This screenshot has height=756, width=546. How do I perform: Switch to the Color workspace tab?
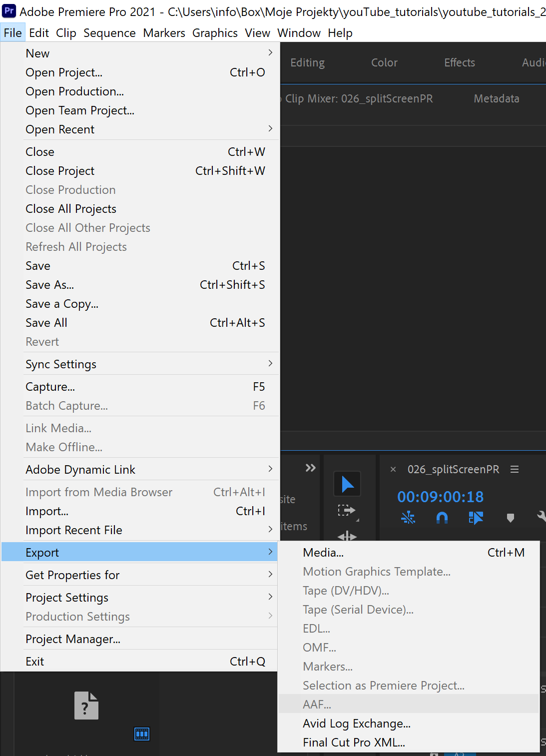pos(384,62)
